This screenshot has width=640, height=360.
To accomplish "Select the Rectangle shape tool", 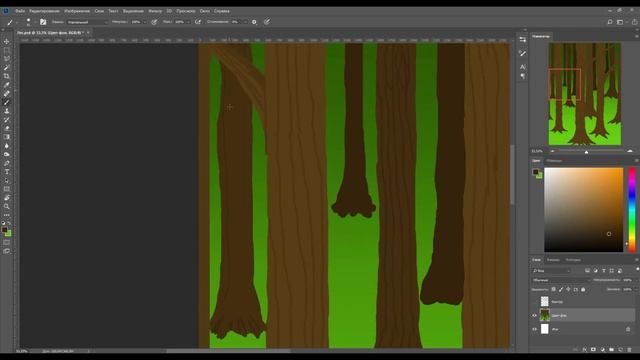I will [7, 189].
